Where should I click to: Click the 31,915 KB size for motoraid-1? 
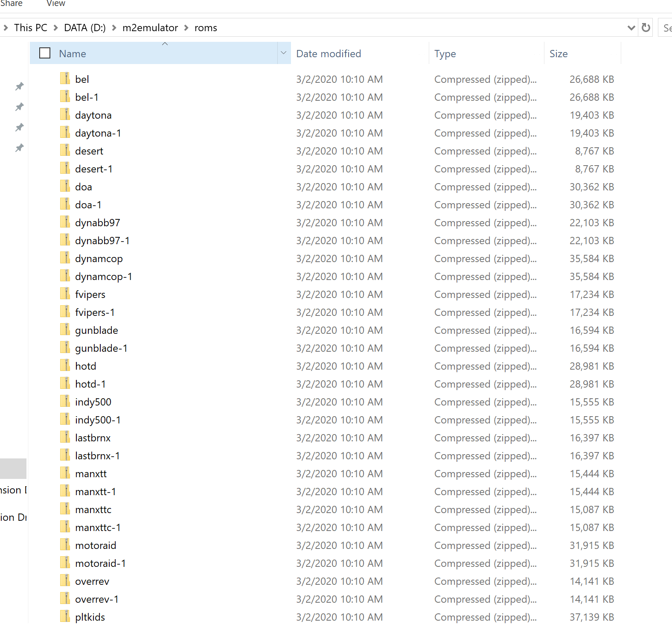pos(592,563)
